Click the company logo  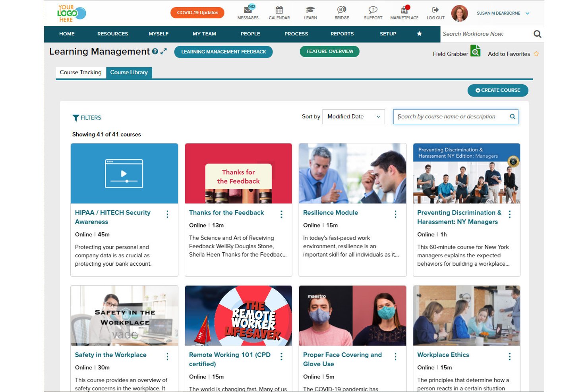point(72,13)
